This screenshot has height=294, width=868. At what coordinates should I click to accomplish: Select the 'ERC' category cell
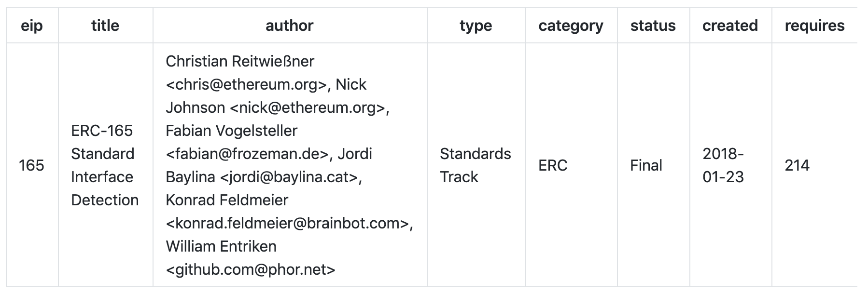point(572,165)
